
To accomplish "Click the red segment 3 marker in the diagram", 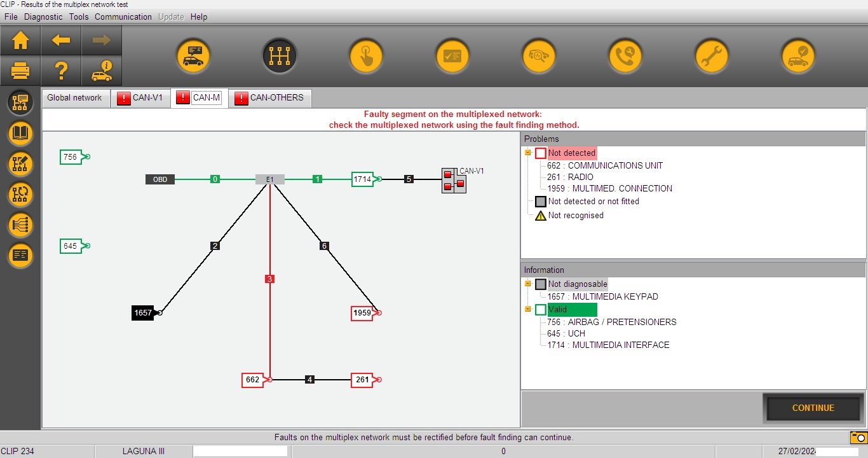I will click(270, 279).
